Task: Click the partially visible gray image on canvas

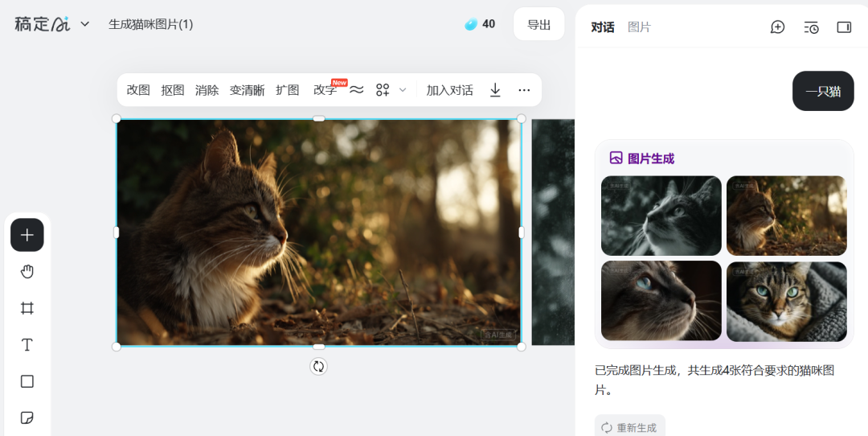Action: point(553,232)
